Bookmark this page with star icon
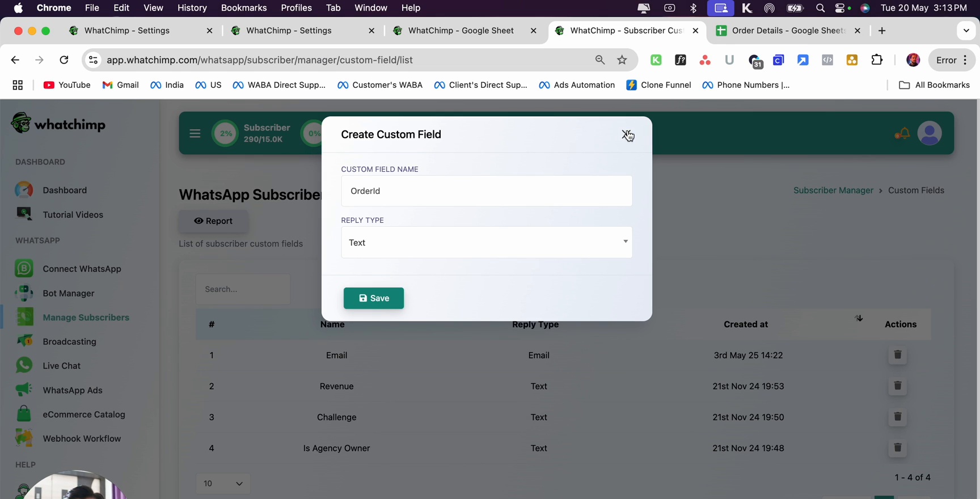The width and height of the screenshot is (980, 499). click(x=622, y=60)
